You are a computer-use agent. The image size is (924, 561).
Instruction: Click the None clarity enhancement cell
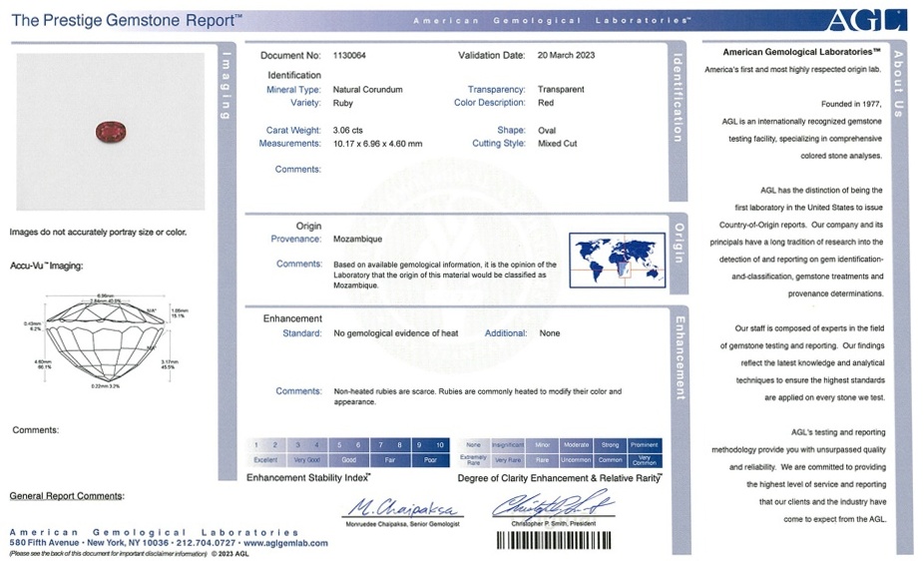[x=473, y=445]
